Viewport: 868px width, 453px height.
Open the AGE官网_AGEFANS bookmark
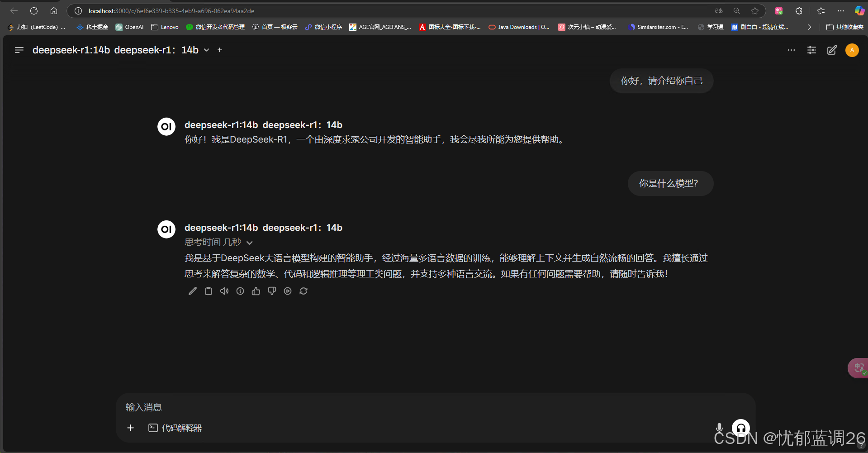[380, 27]
